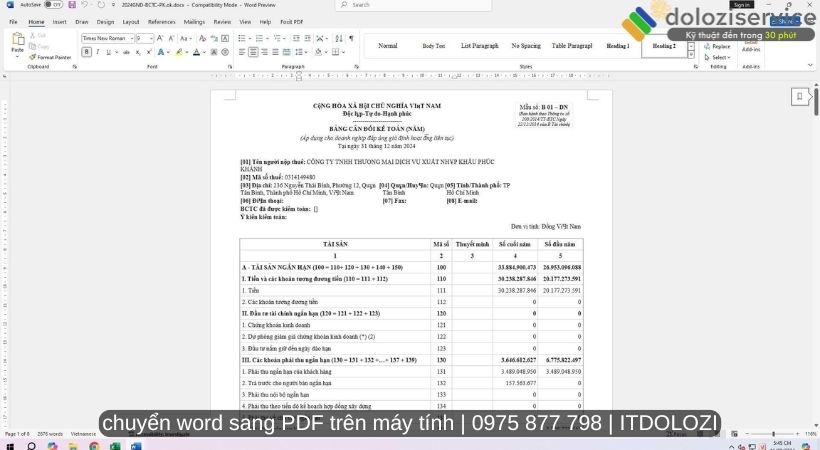The width and height of the screenshot is (820, 450).
Task: Select the No Spacing style
Action: 526,46
